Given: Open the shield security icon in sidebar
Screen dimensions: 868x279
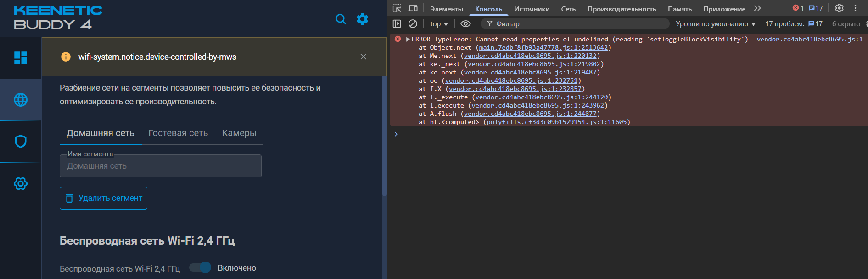Looking at the screenshot, I should point(21,142).
